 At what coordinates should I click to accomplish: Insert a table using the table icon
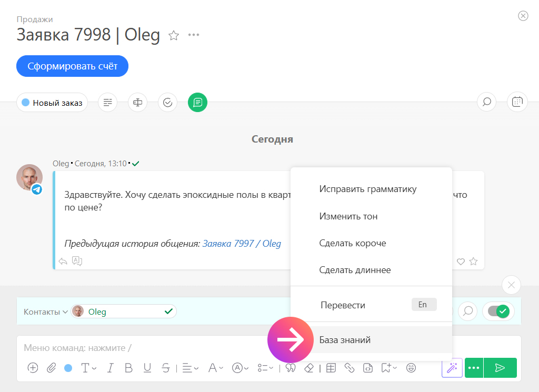(x=331, y=368)
